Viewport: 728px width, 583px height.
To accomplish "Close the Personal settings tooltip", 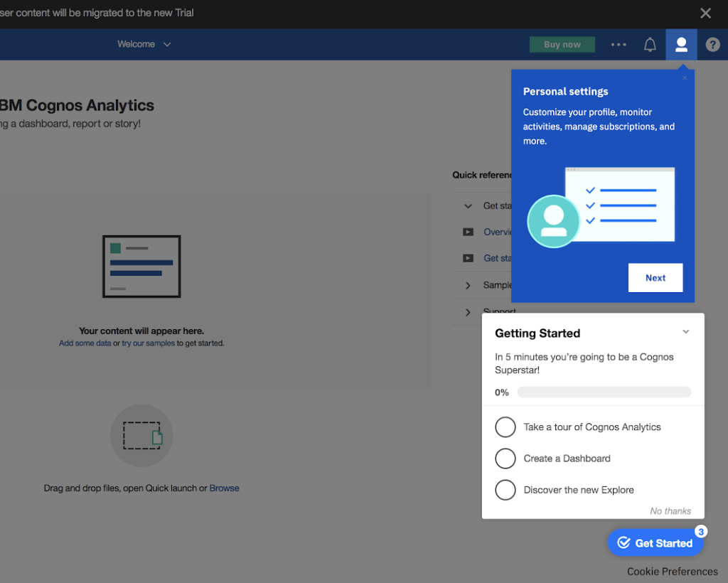I will (685, 78).
